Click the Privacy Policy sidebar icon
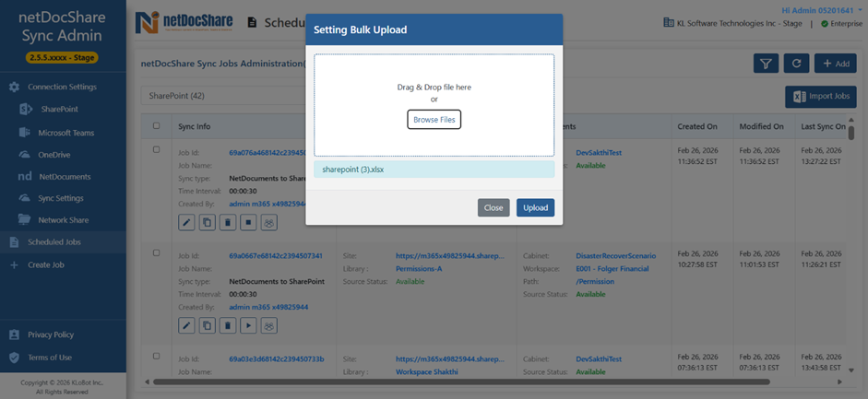The height and width of the screenshot is (399, 868). point(15,334)
